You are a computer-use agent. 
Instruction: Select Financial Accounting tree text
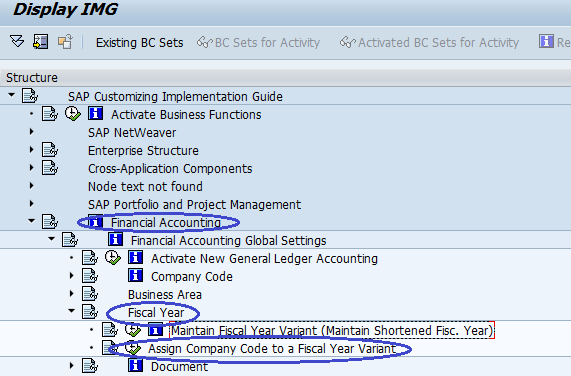tap(166, 222)
